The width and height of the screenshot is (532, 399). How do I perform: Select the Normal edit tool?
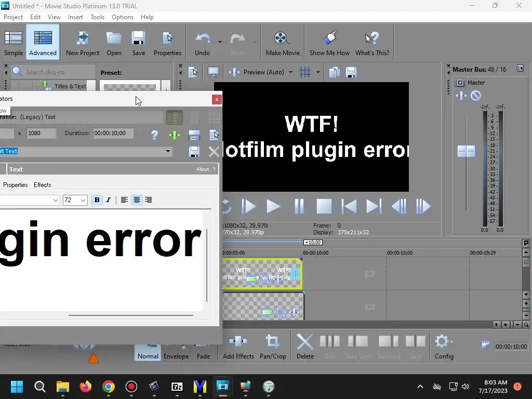pos(148,352)
